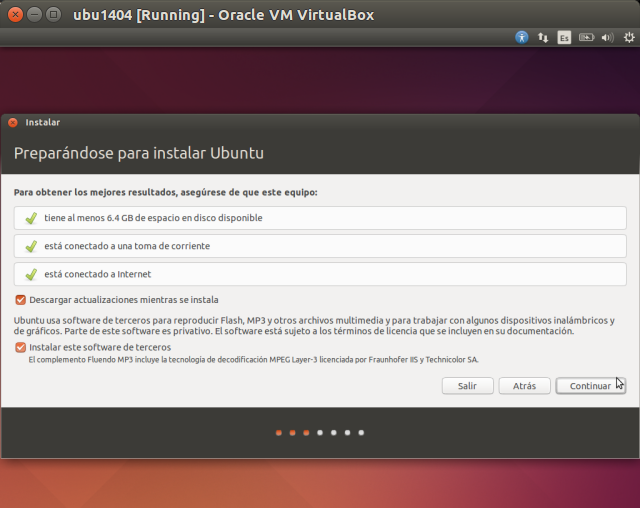
Task: Click the power source green checkmark
Action: [x=31, y=246]
